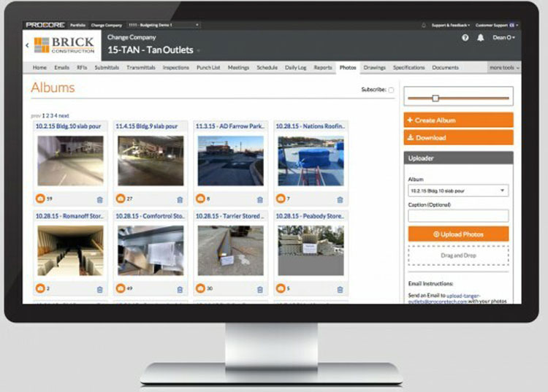The image size is (548, 392).
Task: Open the Emails tab
Action: [x=61, y=68]
